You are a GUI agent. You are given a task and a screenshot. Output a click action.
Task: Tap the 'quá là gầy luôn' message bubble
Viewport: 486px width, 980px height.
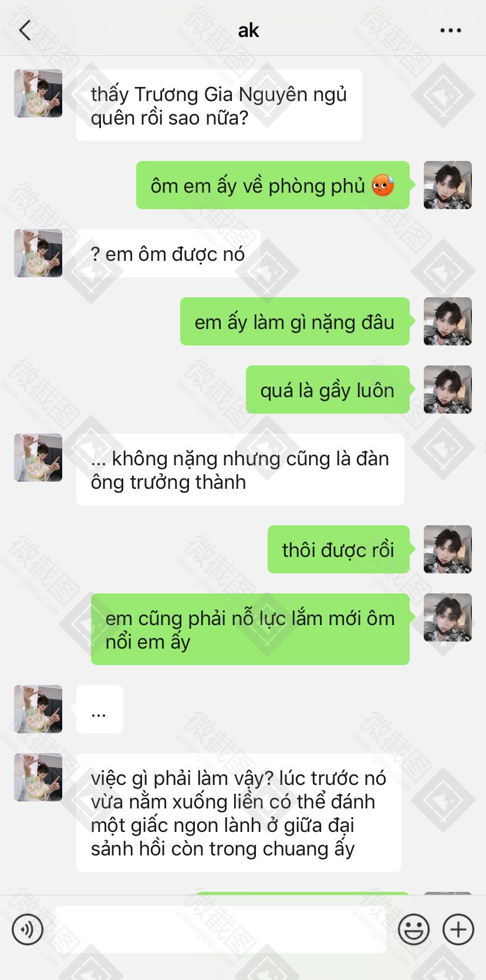click(x=328, y=390)
